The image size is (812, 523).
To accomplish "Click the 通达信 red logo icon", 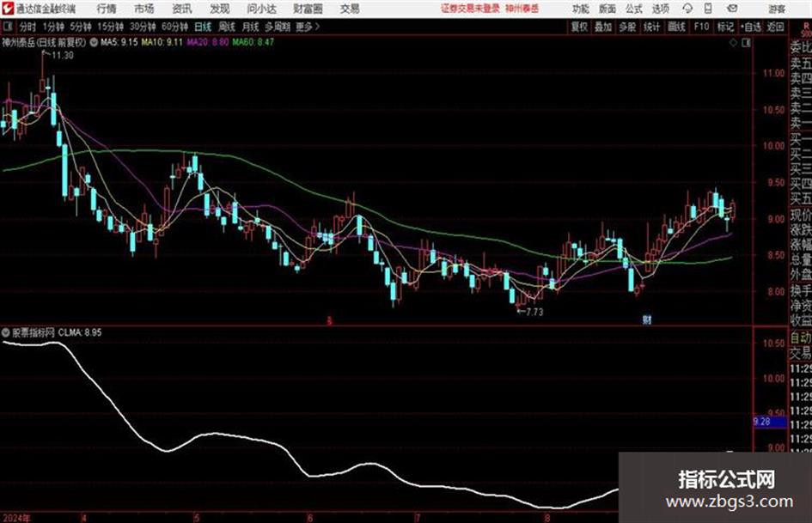I will (x=7, y=9).
